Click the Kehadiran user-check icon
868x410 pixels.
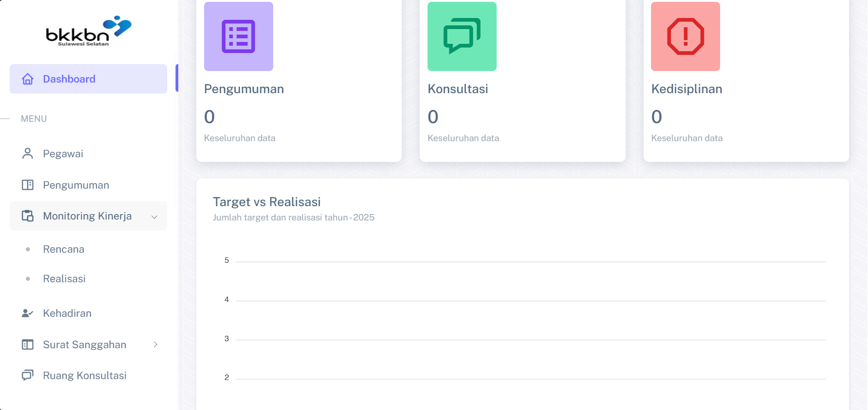28,313
